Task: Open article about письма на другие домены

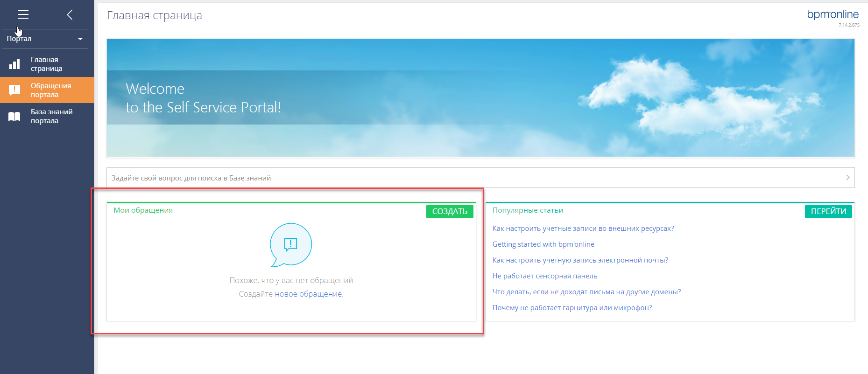Action: point(586,292)
